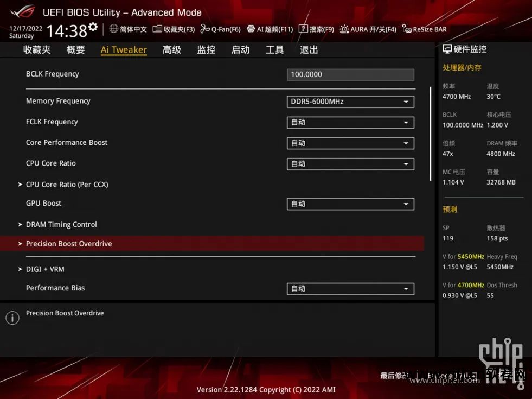Click the settings list scrollbar
The width and height of the screenshot is (532, 399).
pos(430,134)
